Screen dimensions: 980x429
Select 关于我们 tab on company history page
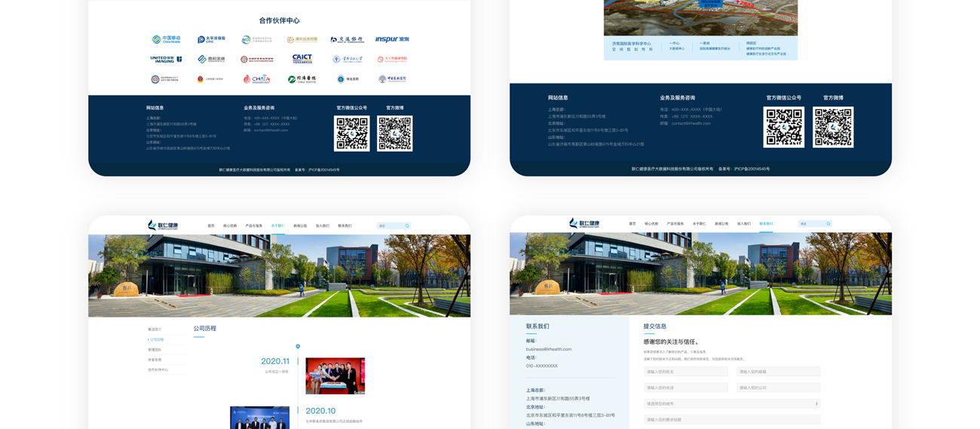(277, 225)
